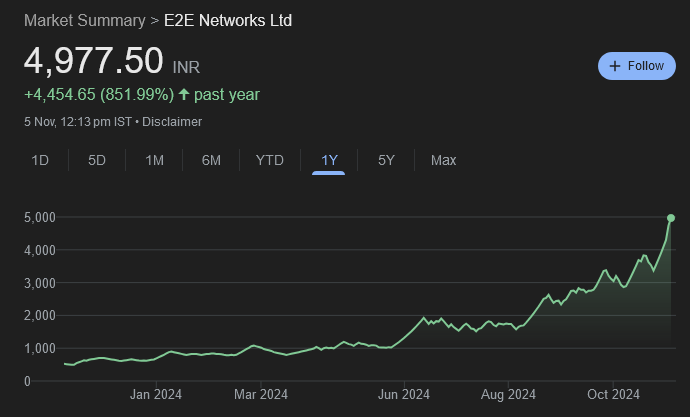
Task: Switch to the 5Y range tab
Action: click(x=386, y=160)
